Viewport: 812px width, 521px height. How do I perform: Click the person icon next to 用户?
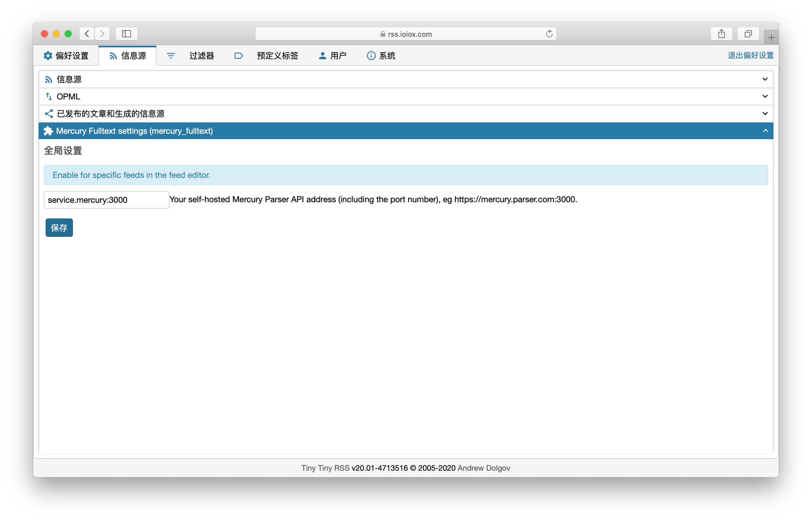[x=322, y=55]
